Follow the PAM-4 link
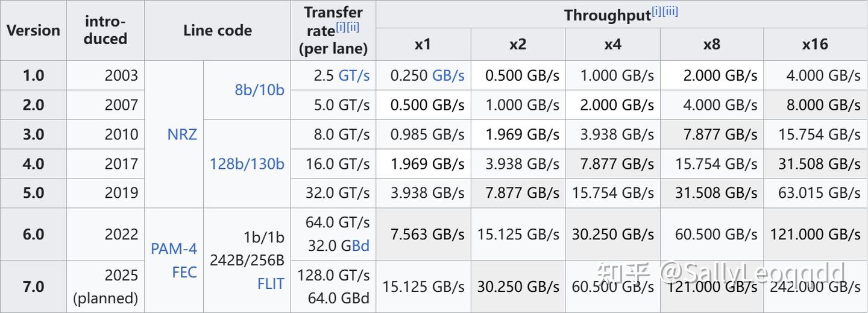 tap(174, 248)
